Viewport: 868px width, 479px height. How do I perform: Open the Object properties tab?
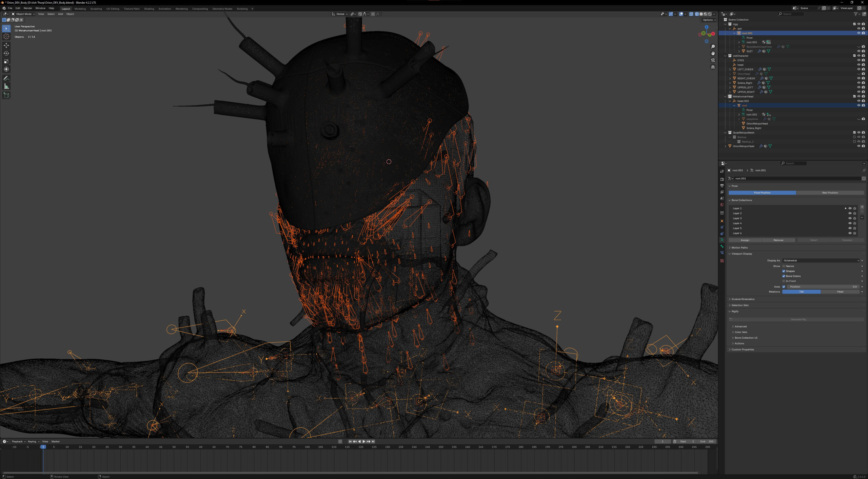[x=722, y=221]
